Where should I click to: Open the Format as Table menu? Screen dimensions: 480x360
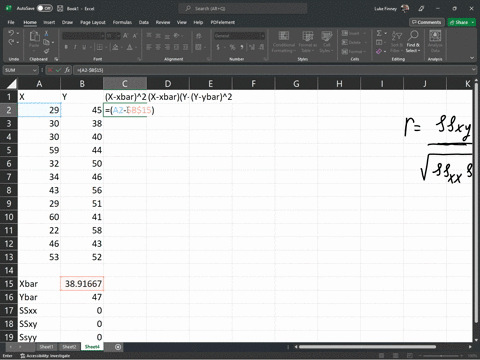coord(307,42)
